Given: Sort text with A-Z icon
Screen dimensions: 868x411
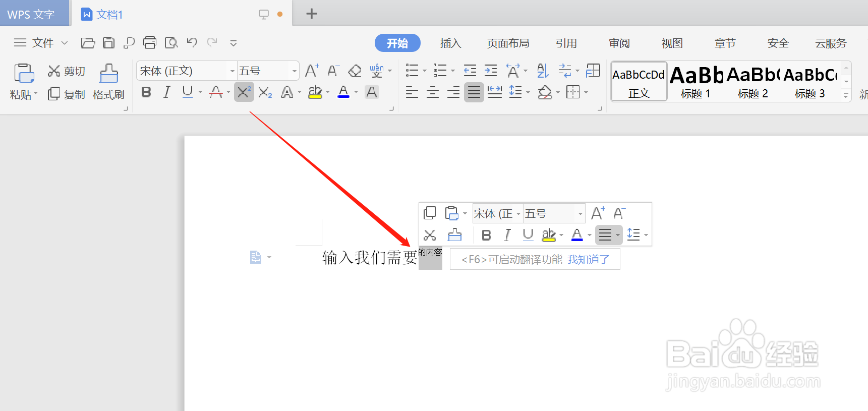Looking at the screenshot, I should pyautogui.click(x=542, y=71).
